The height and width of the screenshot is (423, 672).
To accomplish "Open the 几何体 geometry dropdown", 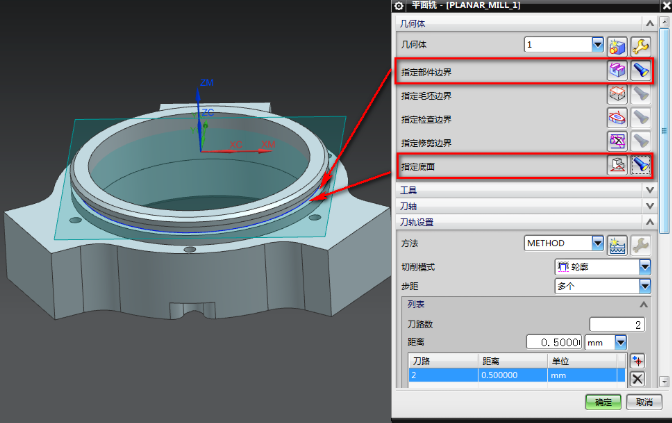I will [598, 45].
